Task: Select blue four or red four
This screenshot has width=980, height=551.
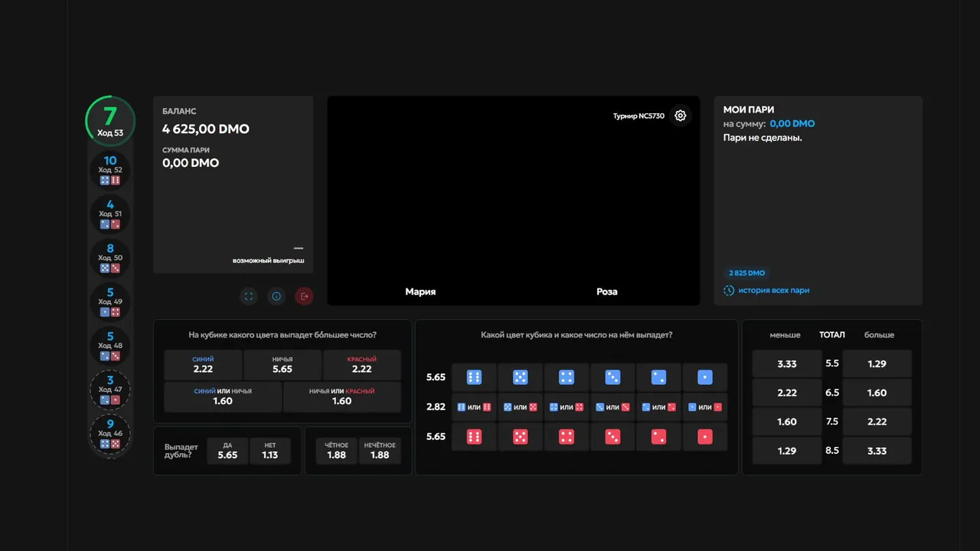Action: pyautogui.click(x=567, y=407)
